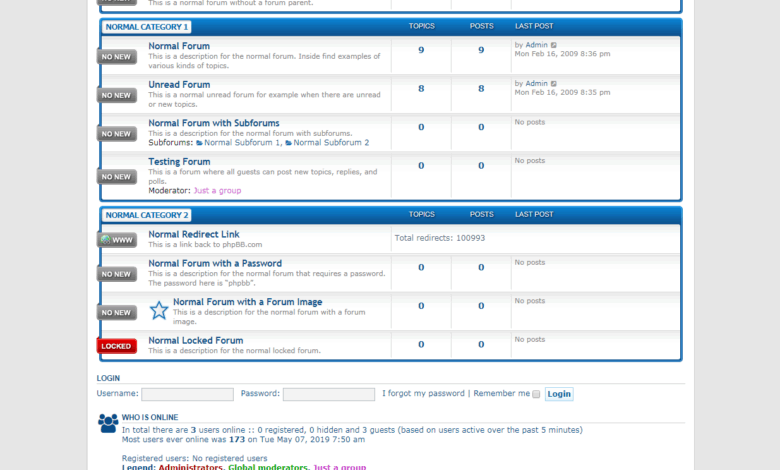This screenshot has width=780, height=470.
Task: Click the WWW icon beside Normal Redirect Link
Action: pyautogui.click(x=117, y=240)
